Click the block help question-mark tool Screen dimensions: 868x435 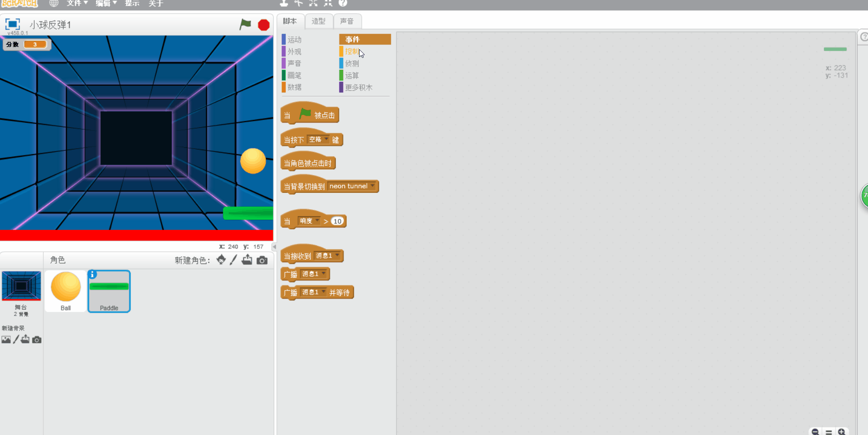[x=343, y=3]
